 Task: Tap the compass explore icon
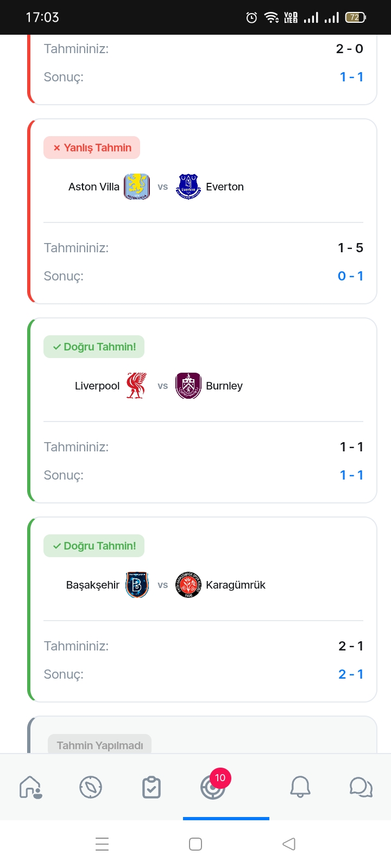[x=91, y=787]
